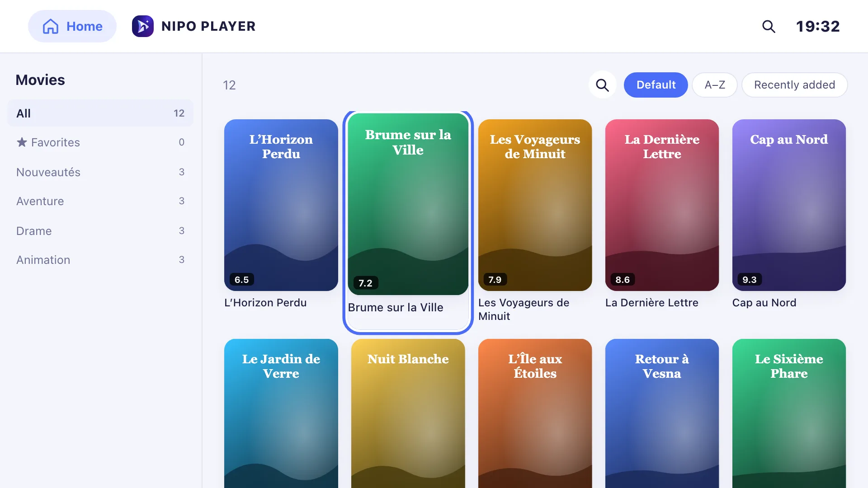Click the Movies sidebar heading
The height and width of the screenshot is (488, 868).
coord(40,80)
